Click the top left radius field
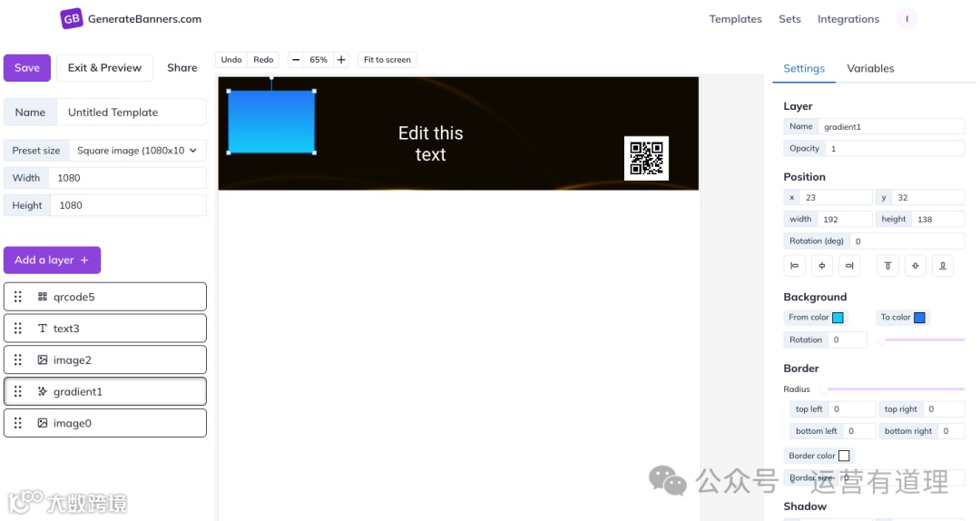The image size is (980, 521). [852, 409]
